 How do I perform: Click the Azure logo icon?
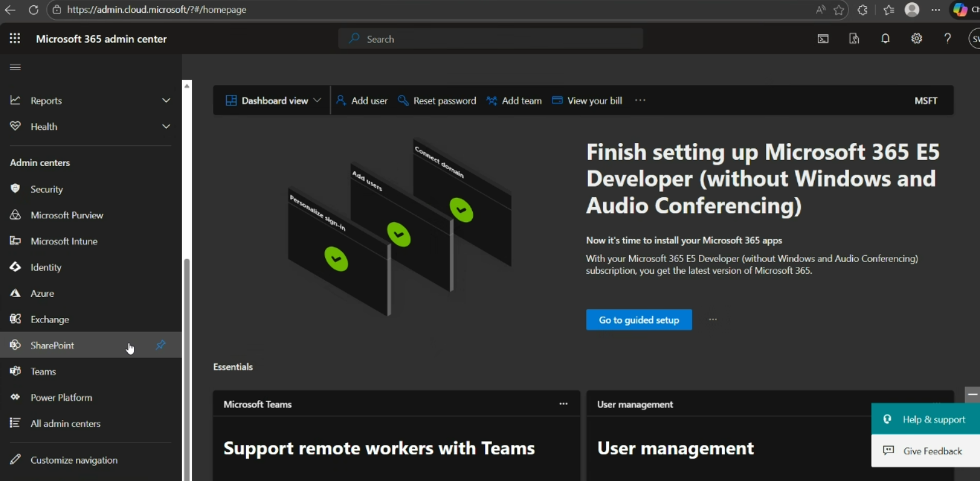coord(15,293)
